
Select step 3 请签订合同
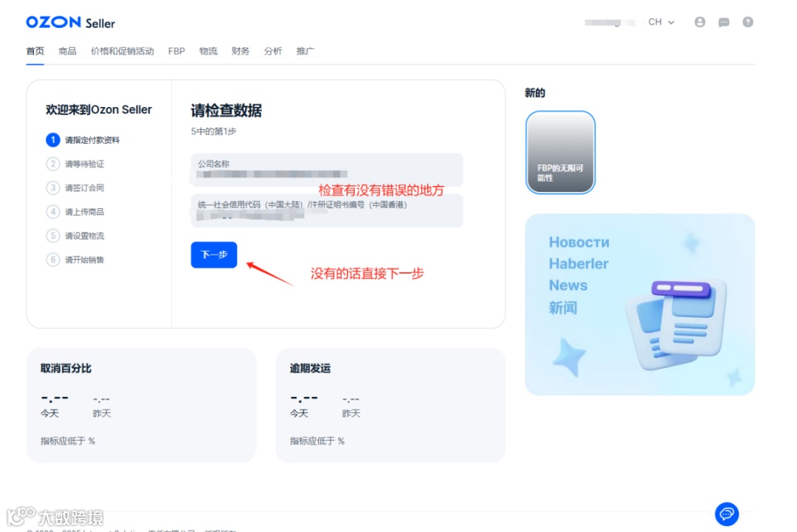(x=75, y=187)
